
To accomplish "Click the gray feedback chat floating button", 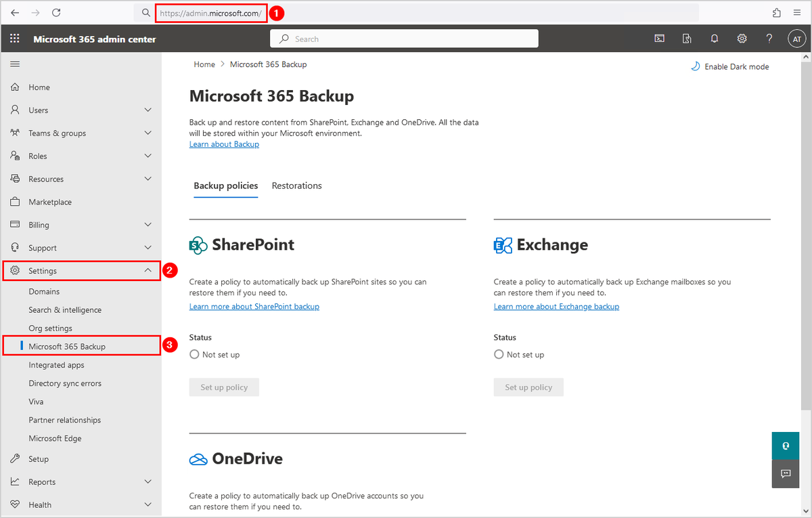I will coord(786,473).
